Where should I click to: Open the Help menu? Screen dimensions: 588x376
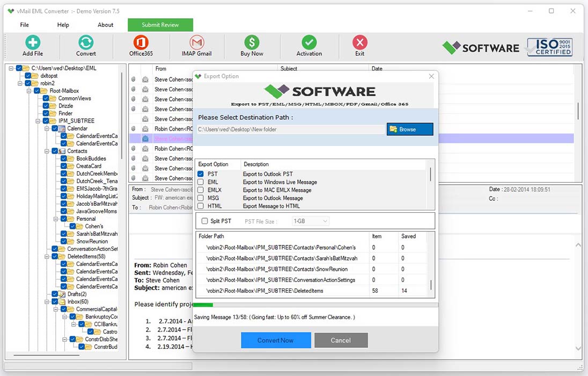coord(63,25)
